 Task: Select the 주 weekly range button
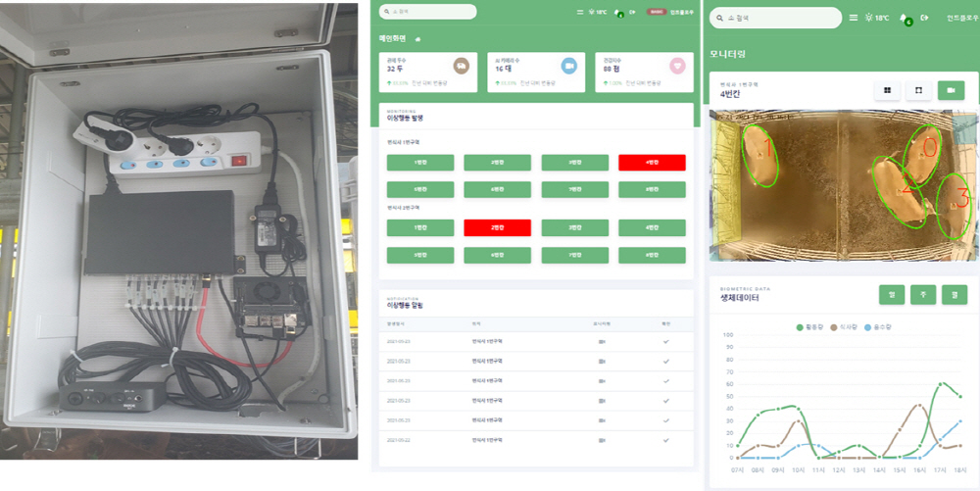pos(923,294)
